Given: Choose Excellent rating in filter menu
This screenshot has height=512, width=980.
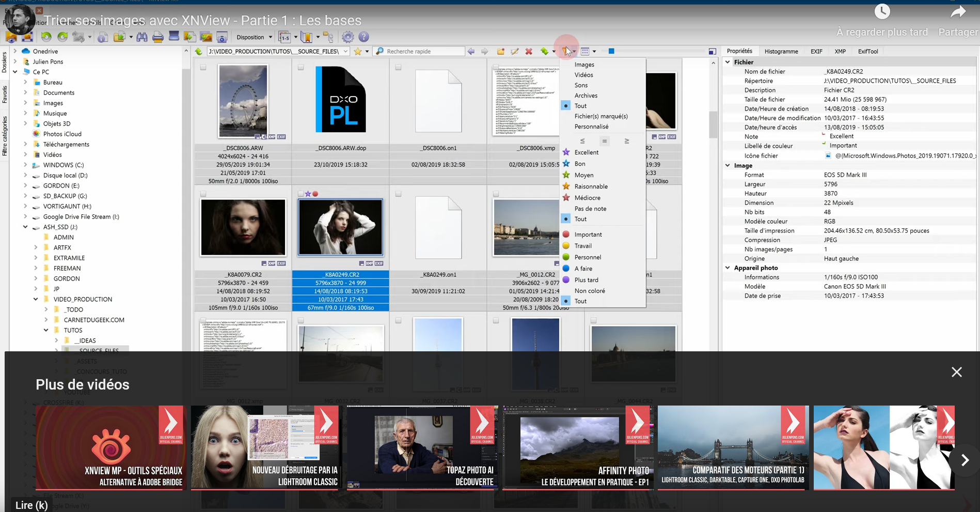Looking at the screenshot, I should pyautogui.click(x=586, y=152).
